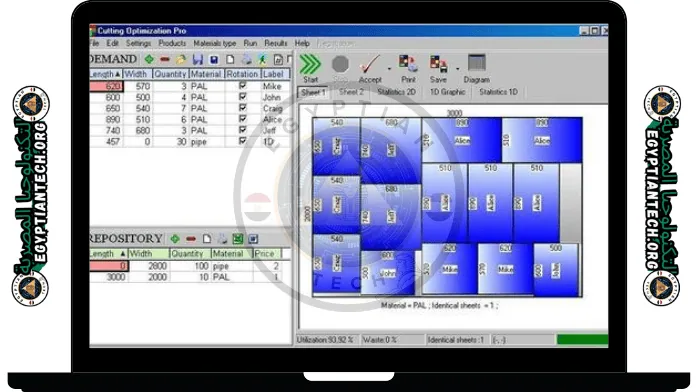Screen dimensions: 698x392
Task: Toggle Rotation checkbox for John row
Action: click(x=243, y=97)
